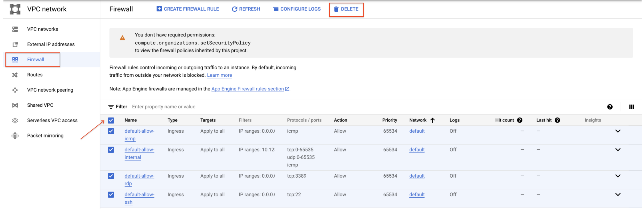
Task: Click the Configure Logs list icon
Action: tap(276, 9)
